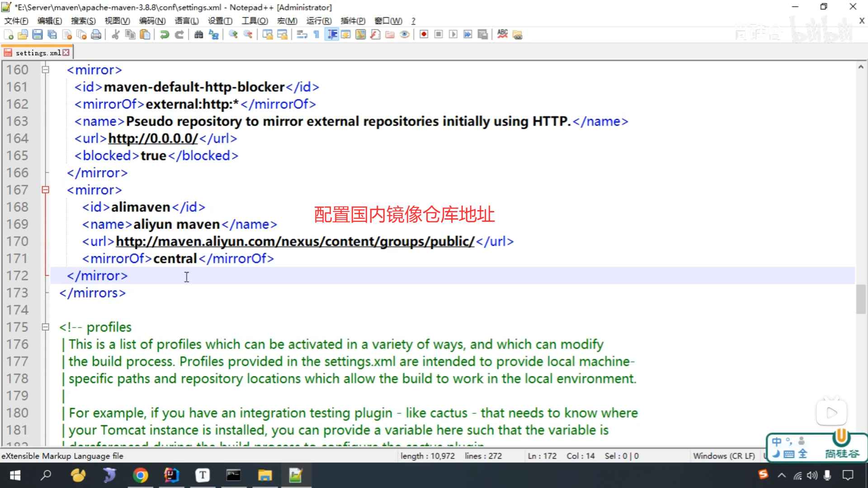Click the Cut scissors icon
Viewport: 868px width, 488px height.
[116, 35]
